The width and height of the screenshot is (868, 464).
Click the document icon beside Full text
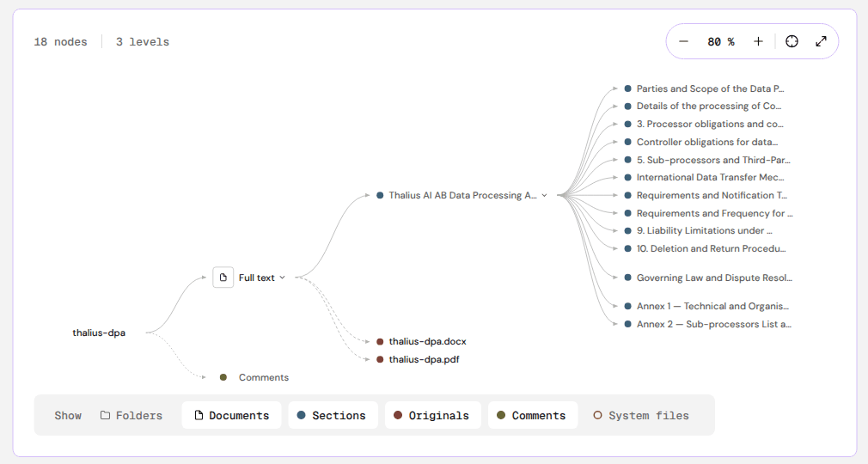pos(223,278)
